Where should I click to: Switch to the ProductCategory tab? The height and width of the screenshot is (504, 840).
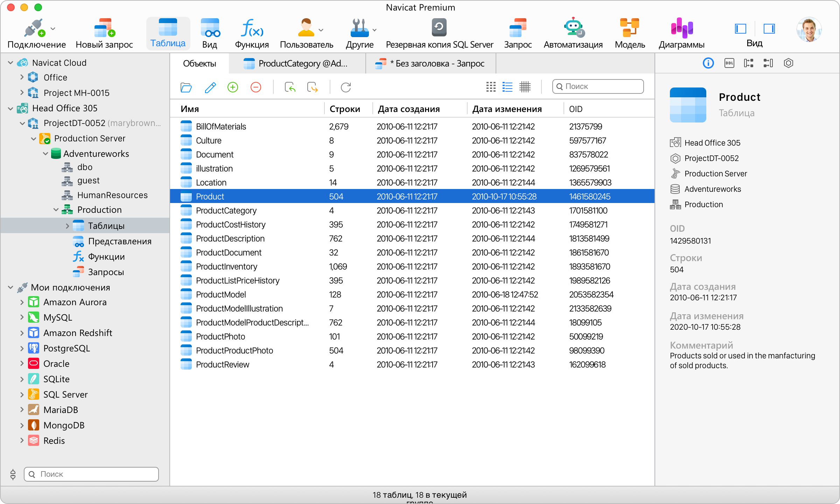(x=297, y=63)
